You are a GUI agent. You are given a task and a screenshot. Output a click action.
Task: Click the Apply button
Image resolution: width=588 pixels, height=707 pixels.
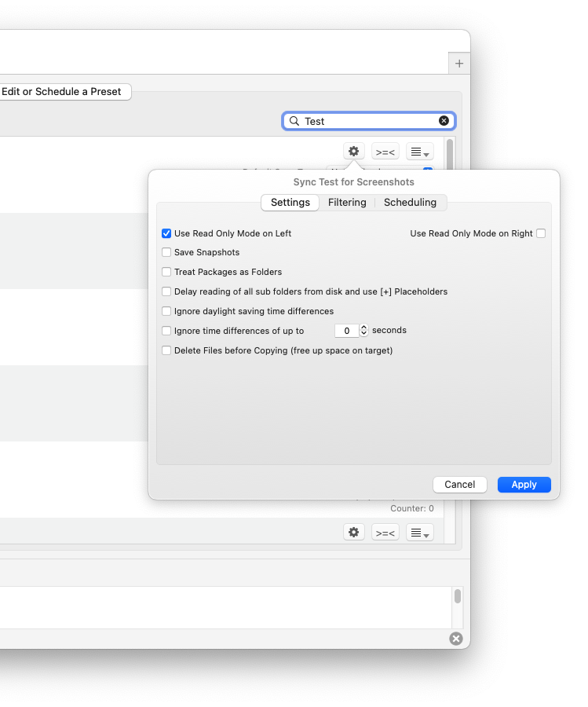tap(524, 485)
